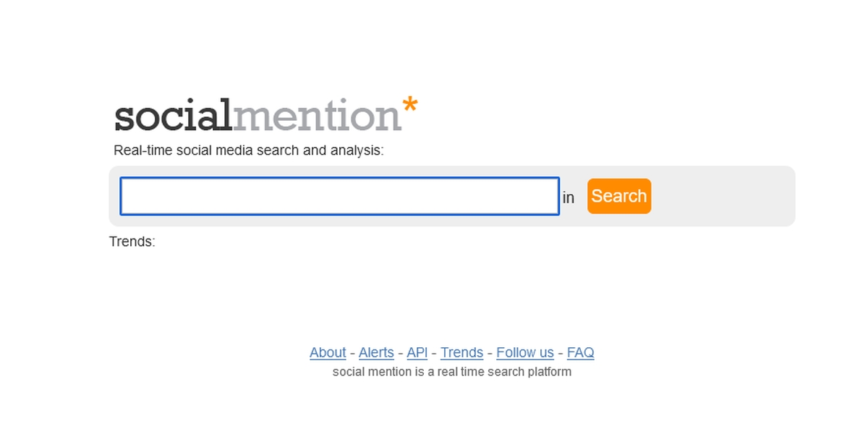Focus the search query text box
Image resolution: width=868 pixels, height=434 pixels.
point(339,196)
